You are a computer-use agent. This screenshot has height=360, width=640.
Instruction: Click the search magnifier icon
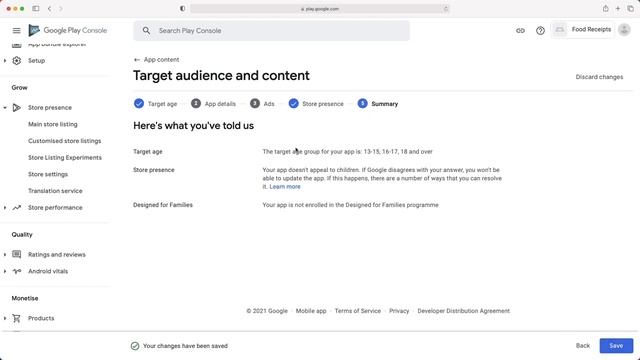tap(146, 31)
